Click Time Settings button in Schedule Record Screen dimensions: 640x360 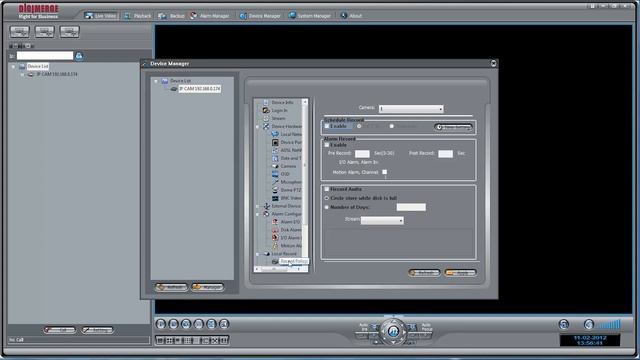point(453,127)
